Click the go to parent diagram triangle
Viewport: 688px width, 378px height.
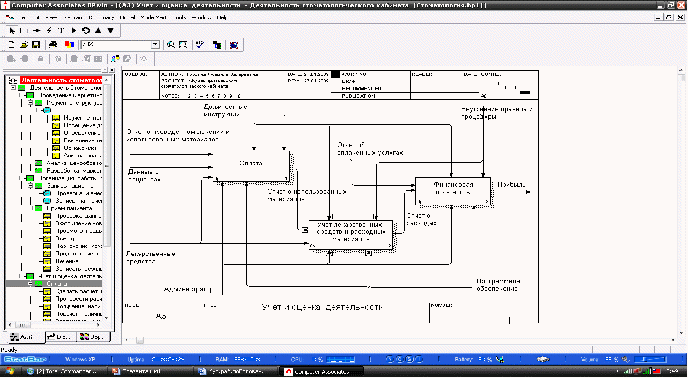98,31
